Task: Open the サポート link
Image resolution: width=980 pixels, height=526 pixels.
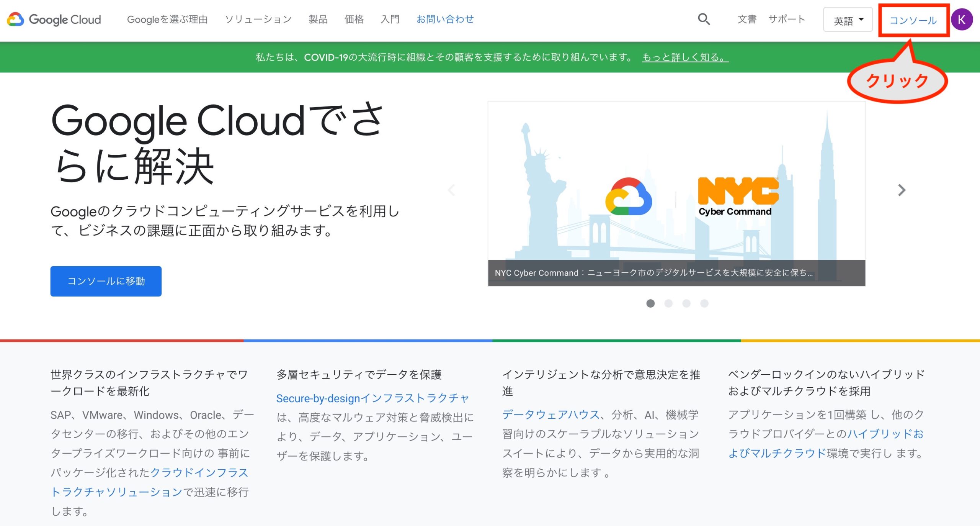Action: (787, 19)
